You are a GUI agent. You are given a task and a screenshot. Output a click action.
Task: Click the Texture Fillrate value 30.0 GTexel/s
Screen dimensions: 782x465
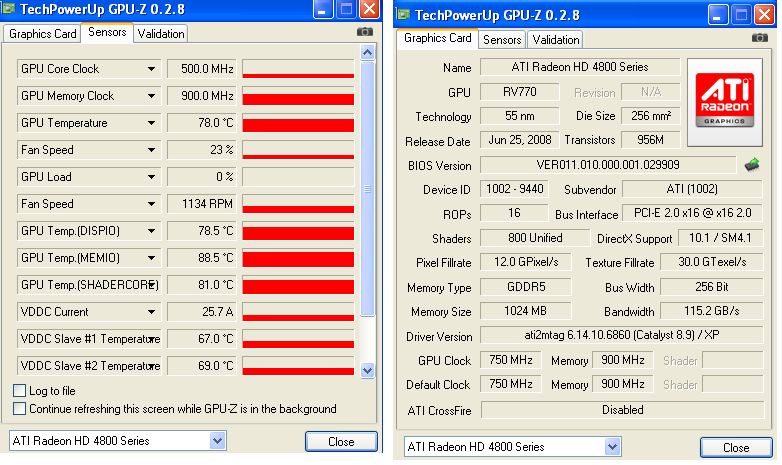tap(712, 262)
